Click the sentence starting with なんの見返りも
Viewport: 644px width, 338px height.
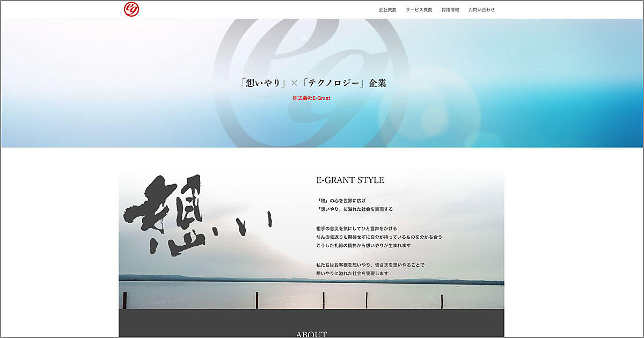click(379, 237)
